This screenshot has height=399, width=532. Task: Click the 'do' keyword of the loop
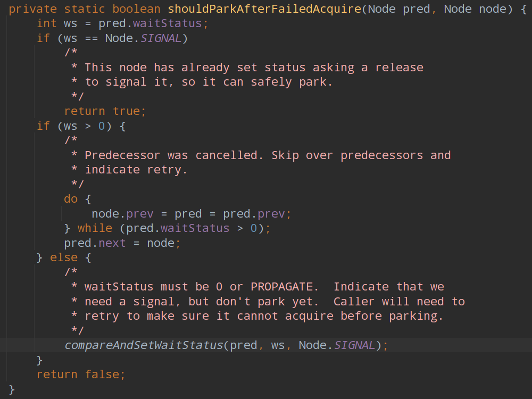click(71, 199)
